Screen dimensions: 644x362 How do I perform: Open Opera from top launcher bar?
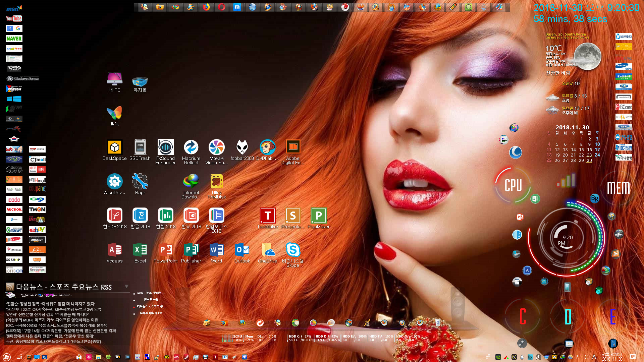coord(222,7)
